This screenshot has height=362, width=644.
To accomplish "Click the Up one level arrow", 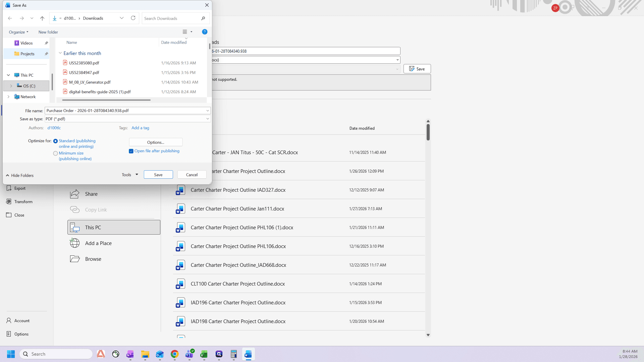I will [x=42, y=18].
